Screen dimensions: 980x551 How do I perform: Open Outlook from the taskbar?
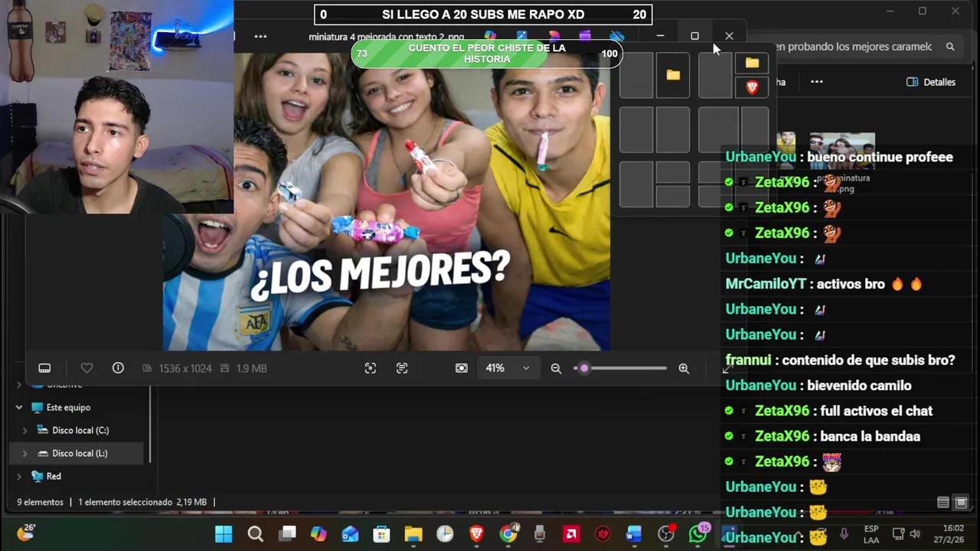coord(350,534)
